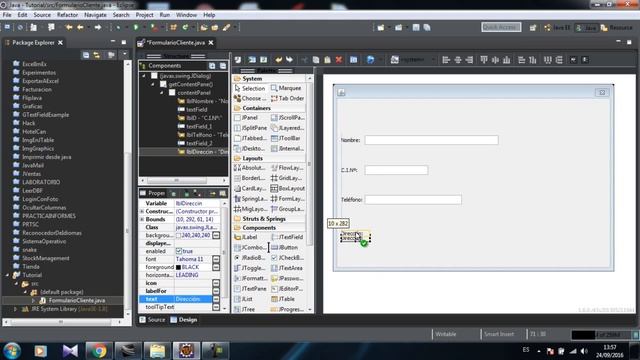640x360 pixels.
Task: Click the Nombre text field in the form
Action: pos(431,140)
